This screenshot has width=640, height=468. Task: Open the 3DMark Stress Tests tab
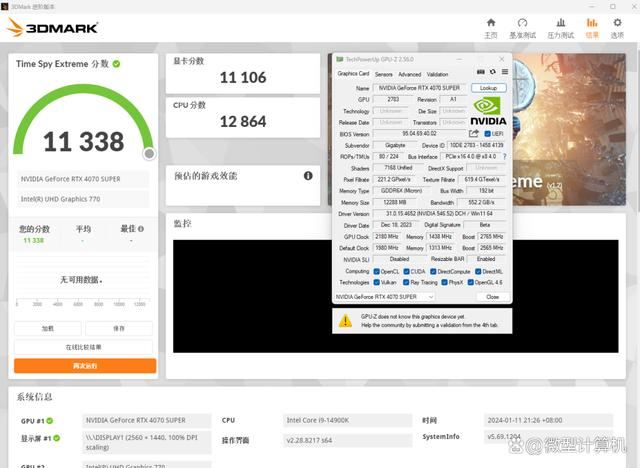(x=561, y=28)
